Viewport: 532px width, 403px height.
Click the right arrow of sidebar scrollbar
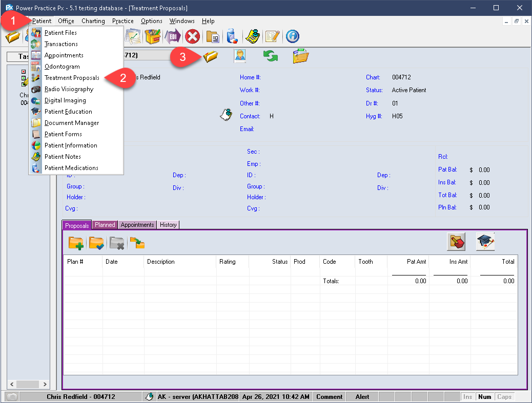pos(45,384)
